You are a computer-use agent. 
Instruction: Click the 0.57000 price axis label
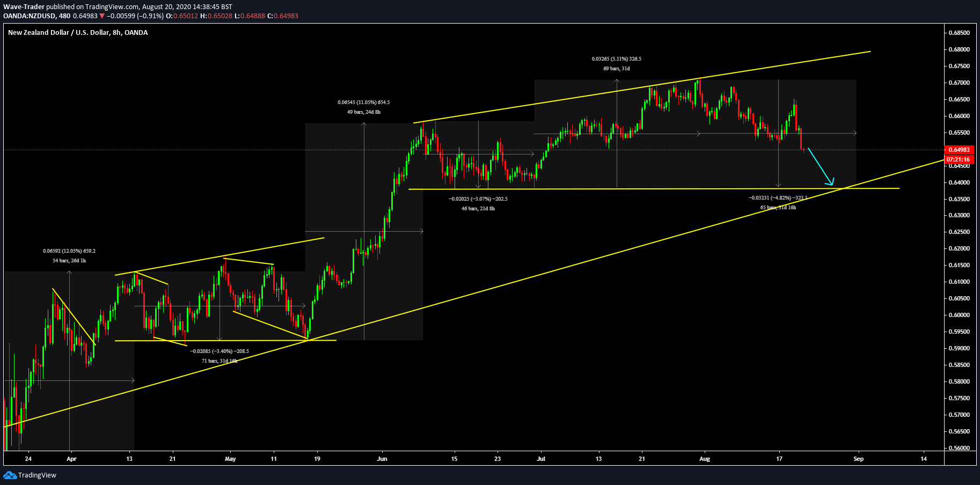coord(959,415)
